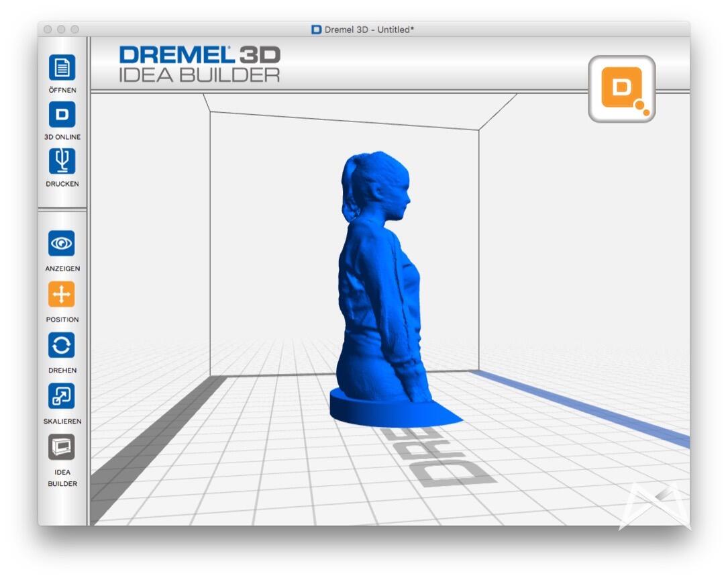
Task: Click the POSITION label text
Action: pyautogui.click(x=62, y=320)
